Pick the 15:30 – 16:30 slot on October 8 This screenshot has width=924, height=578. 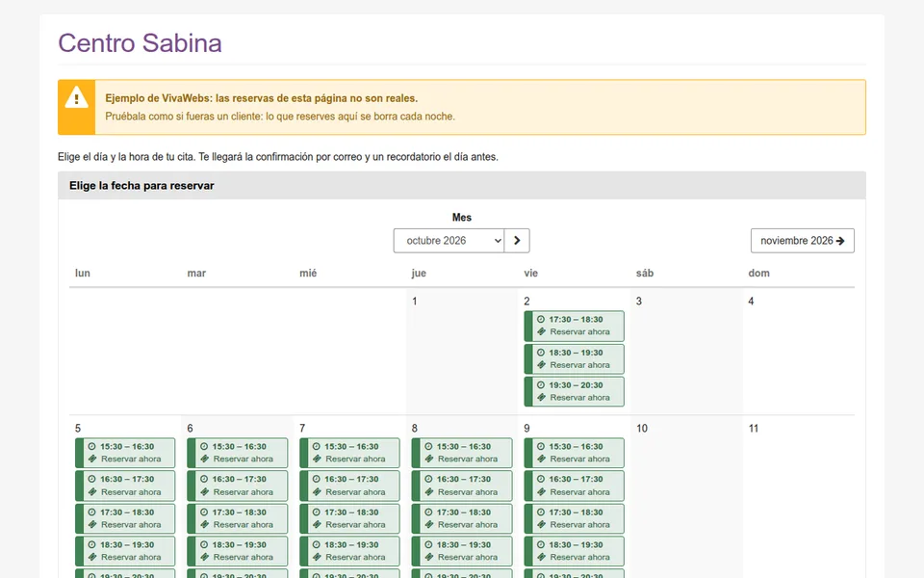click(x=462, y=453)
